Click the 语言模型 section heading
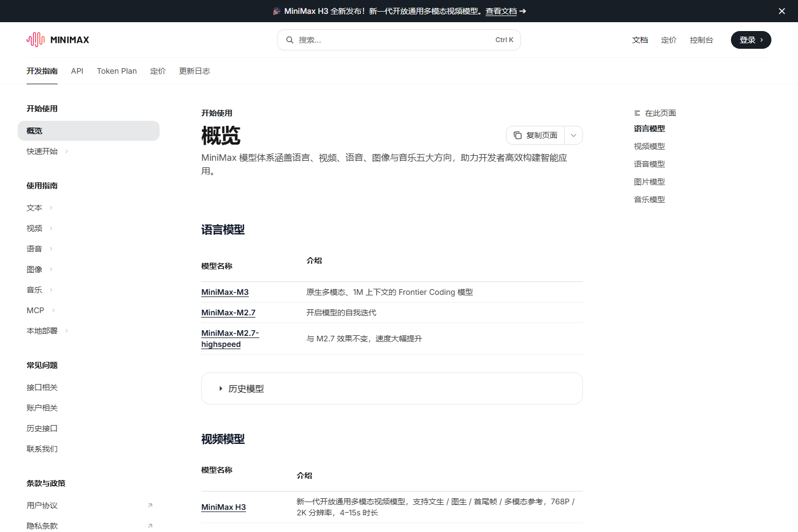The height and width of the screenshot is (532, 798). 223,229
